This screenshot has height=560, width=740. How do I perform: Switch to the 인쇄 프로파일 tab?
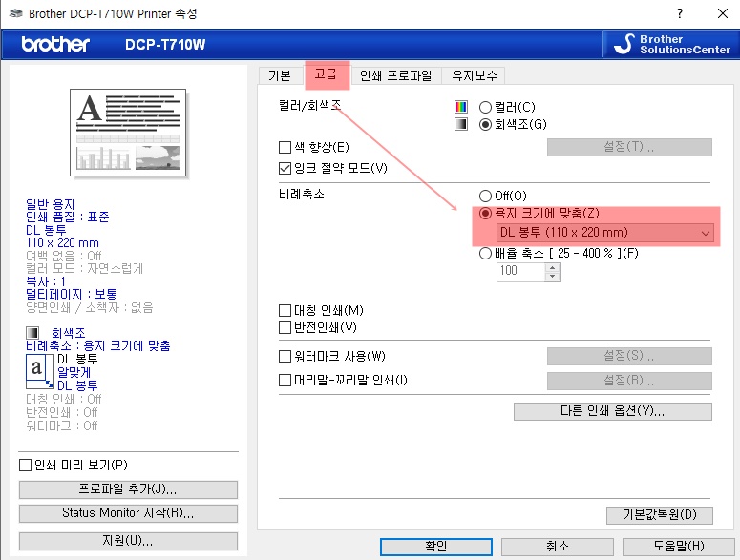click(396, 76)
